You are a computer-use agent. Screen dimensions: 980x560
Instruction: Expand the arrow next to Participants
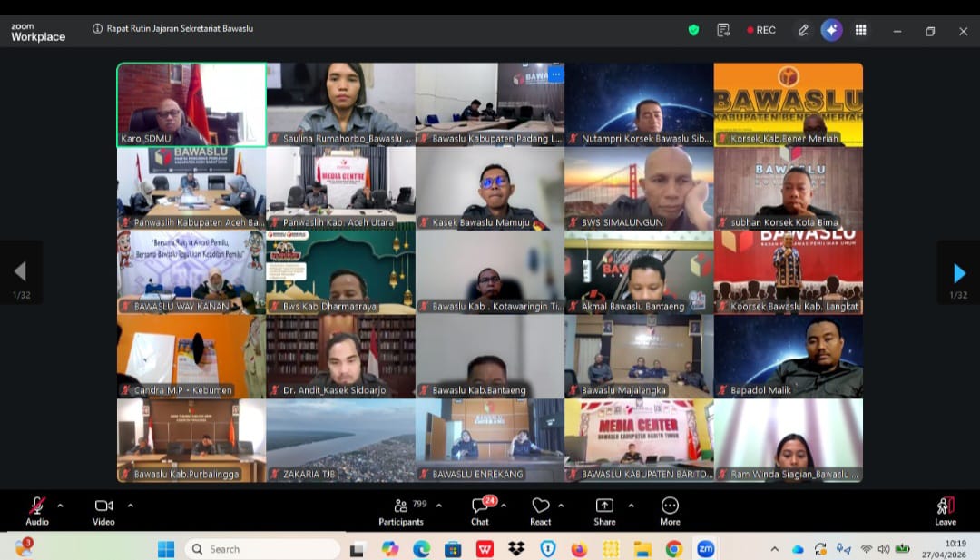(439, 506)
